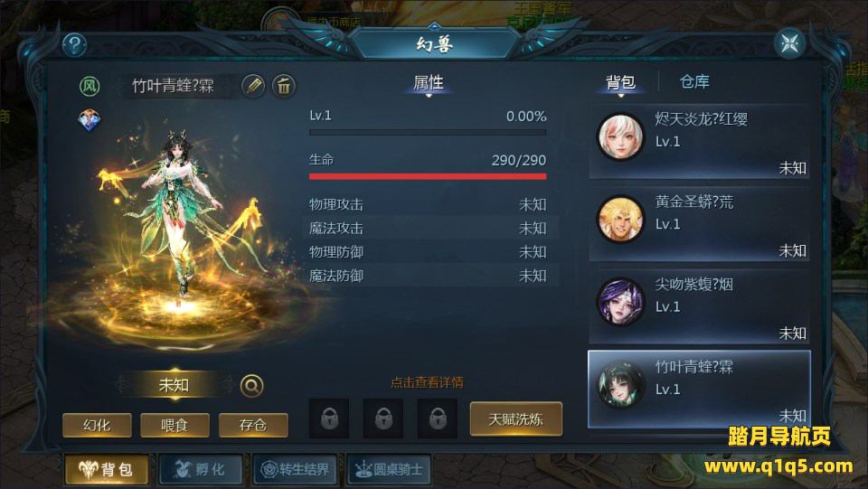The width and height of the screenshot is (868, 489).
Task: Click the second locked talent slot
Action: click(x=383, y=418)
